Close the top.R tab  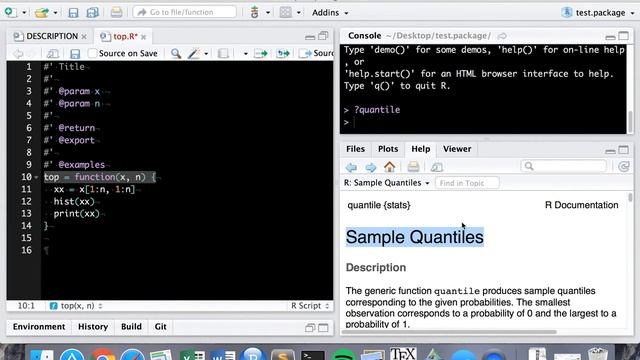[x=144, y=37]
